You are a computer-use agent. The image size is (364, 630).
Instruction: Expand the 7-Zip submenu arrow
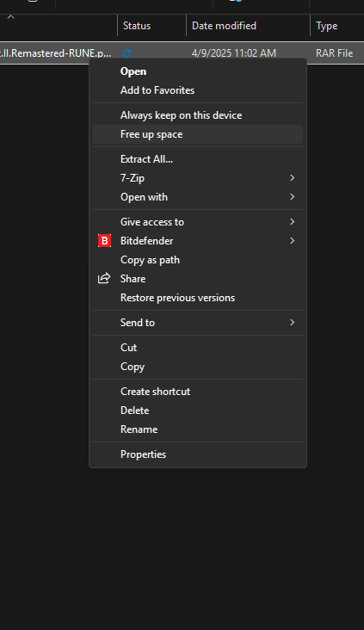point(292,177)
